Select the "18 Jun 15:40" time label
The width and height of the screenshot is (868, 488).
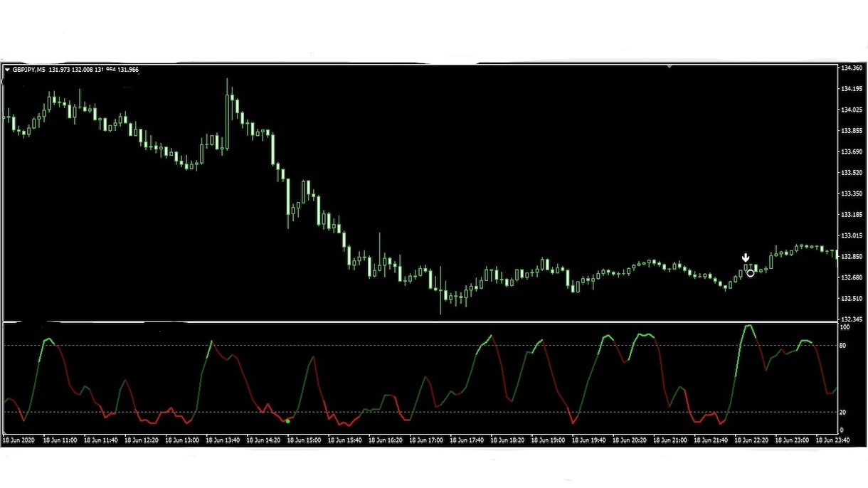pos(344,440)
